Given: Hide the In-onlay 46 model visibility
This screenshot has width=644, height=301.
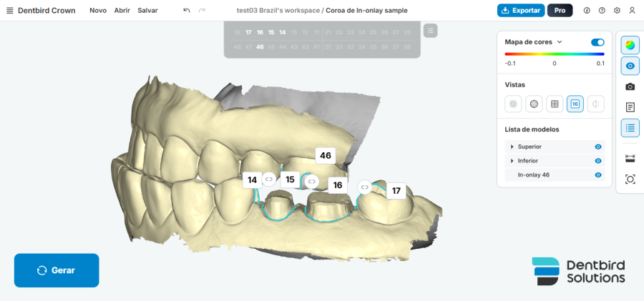Looking at the screenshot, I should tap(598, 175).
